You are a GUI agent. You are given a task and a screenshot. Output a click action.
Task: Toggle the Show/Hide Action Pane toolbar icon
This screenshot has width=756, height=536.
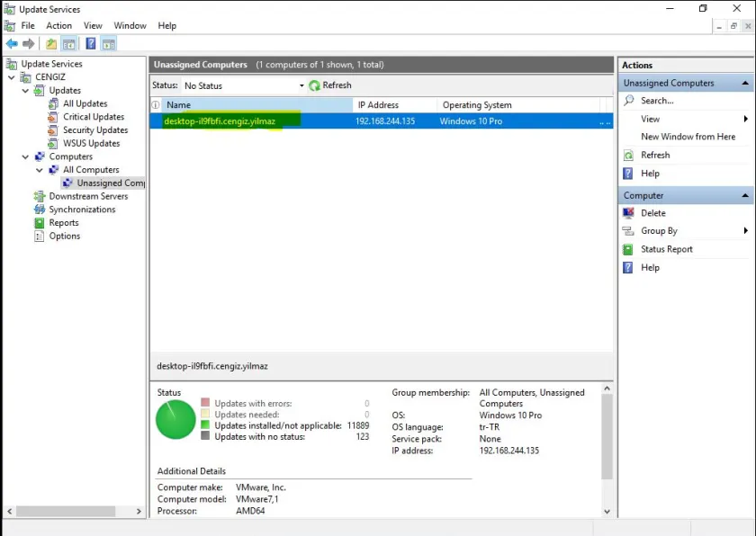(108, 44)
